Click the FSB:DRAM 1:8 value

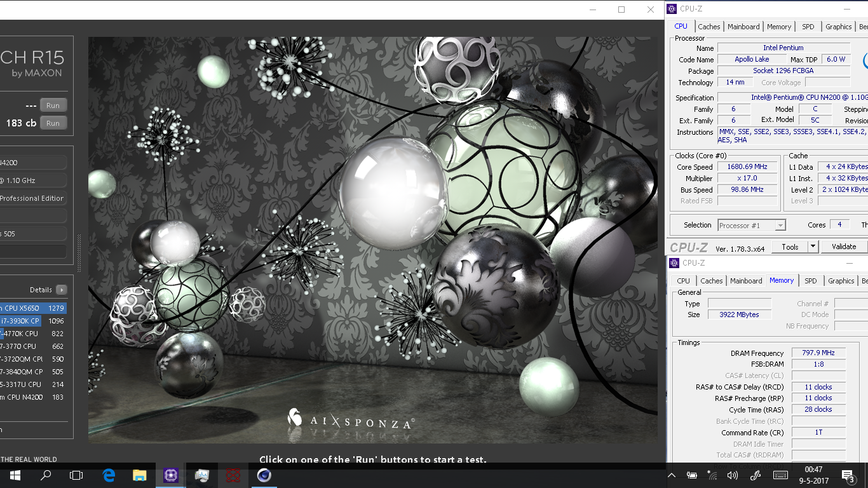(818, 364)
